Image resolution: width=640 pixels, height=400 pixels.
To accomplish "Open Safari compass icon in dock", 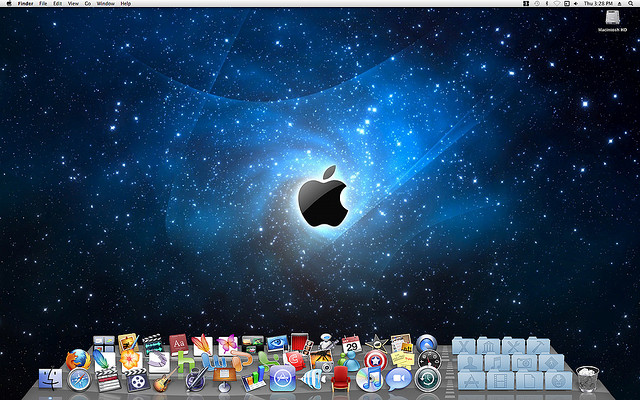I will (79, 380).
